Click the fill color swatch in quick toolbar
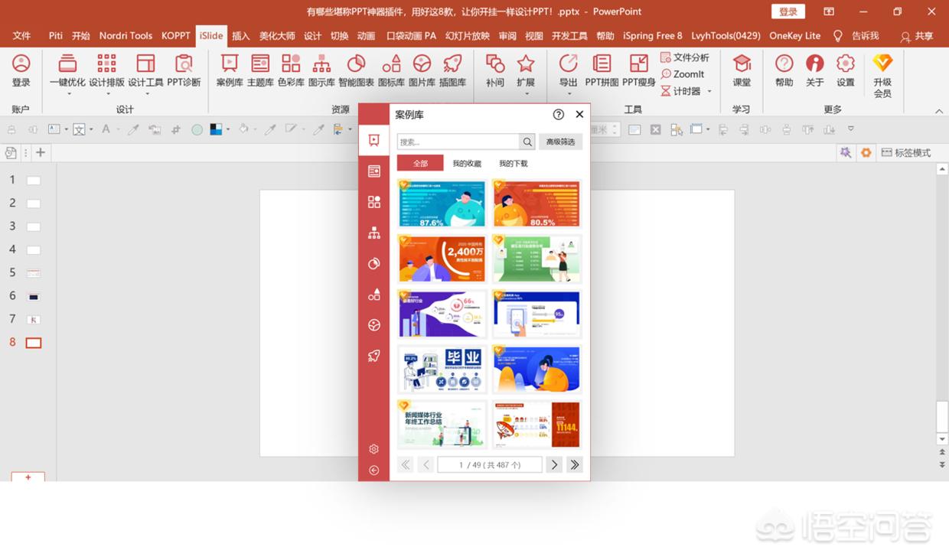 [217, 130]
